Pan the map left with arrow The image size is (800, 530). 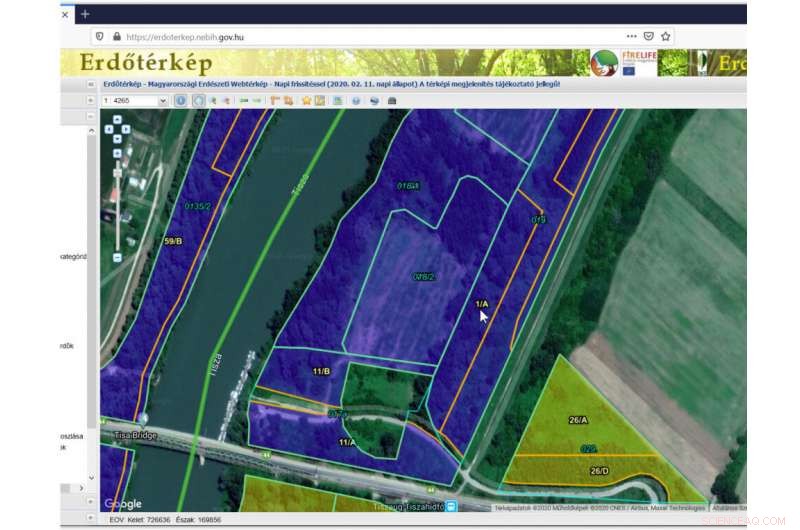(x=109, y=128)
